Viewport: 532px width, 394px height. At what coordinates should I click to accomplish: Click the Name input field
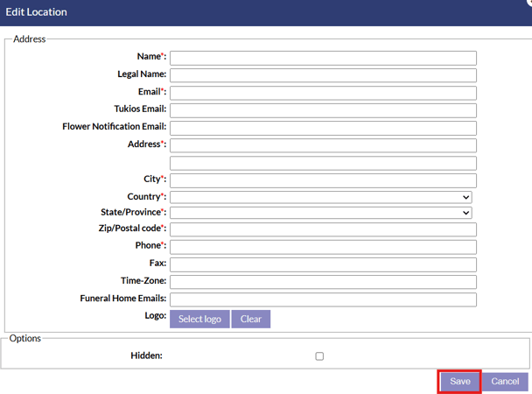click(323, 58)
